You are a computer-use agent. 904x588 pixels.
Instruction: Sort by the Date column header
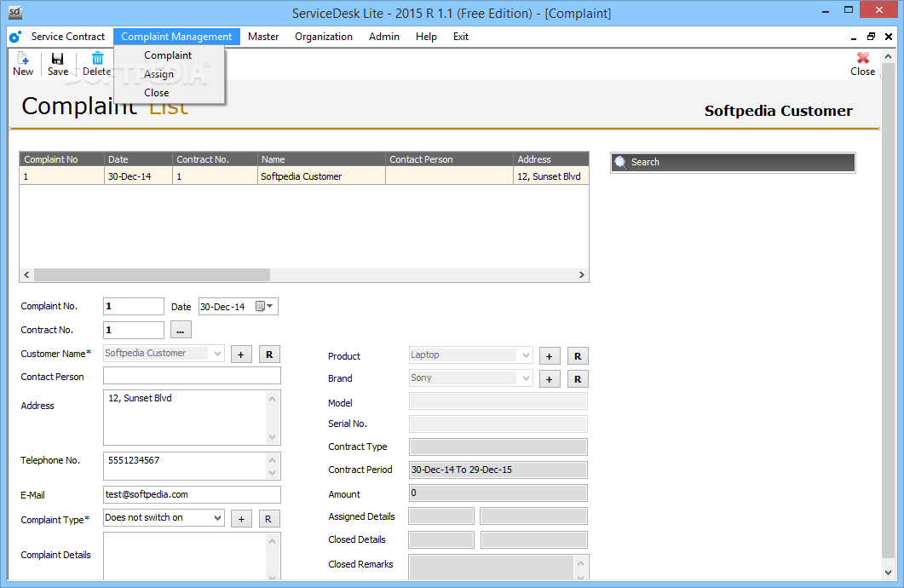coord(138,159)
